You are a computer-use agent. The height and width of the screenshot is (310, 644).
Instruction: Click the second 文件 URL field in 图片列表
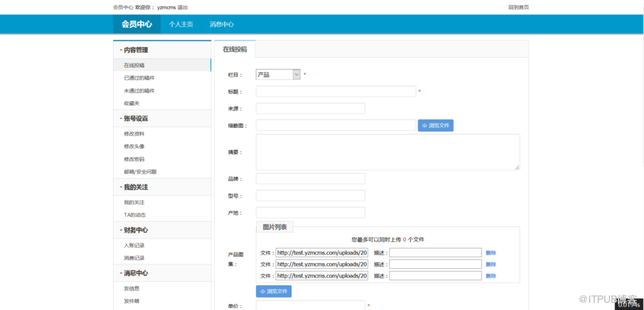click(x=322, y=264)
